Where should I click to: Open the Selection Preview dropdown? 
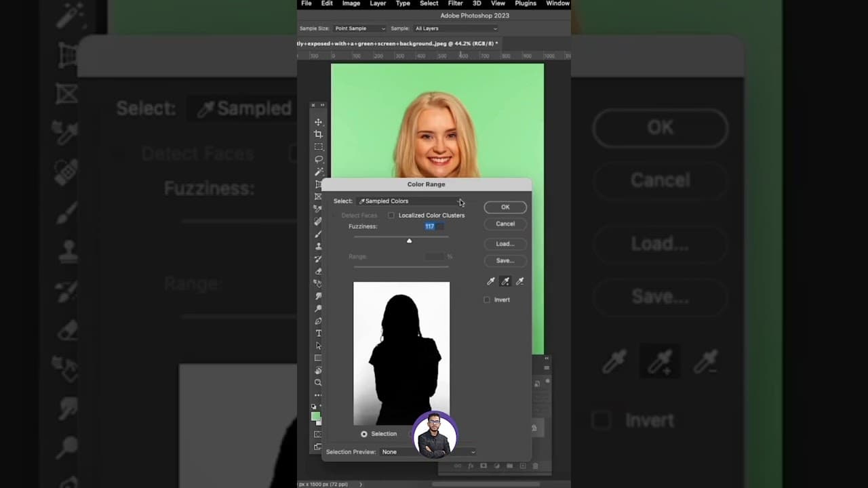[x=428, y=452]
